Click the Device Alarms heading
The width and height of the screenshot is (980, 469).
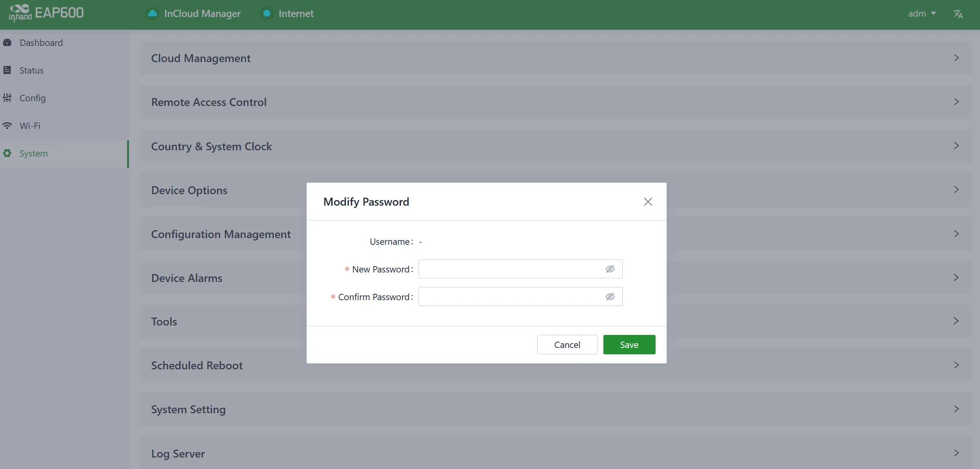[186, 278]
